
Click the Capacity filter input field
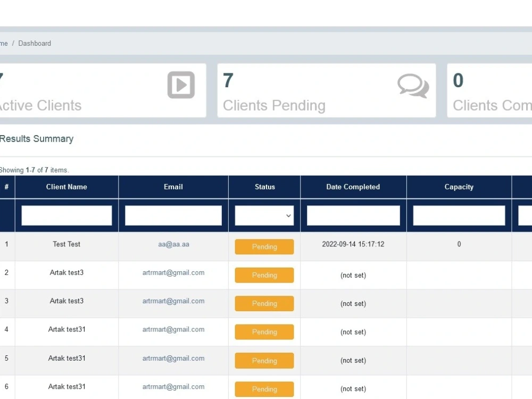pos(459,215)
